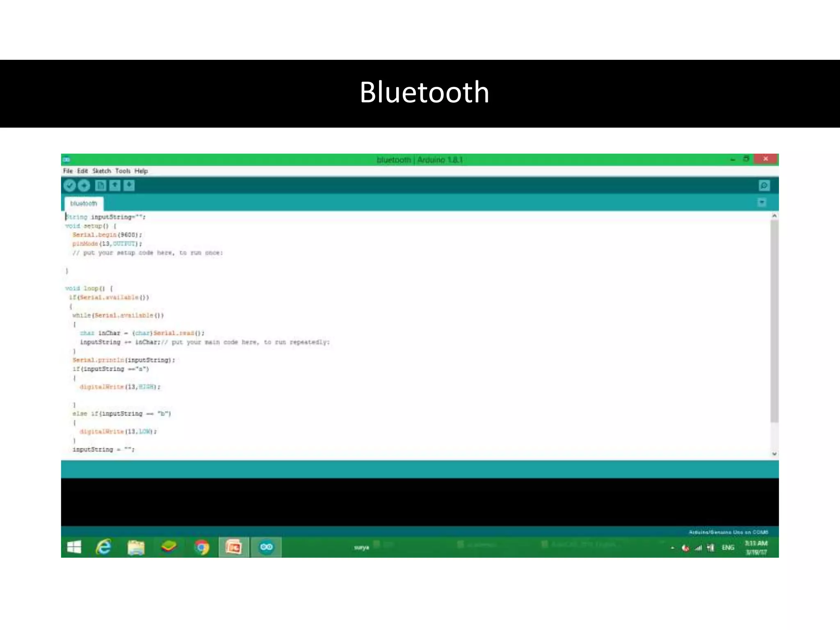Image resolution: width=840 pixels, height=630 pixels.
Task: Open the Help menu
Action: point(141,171)
